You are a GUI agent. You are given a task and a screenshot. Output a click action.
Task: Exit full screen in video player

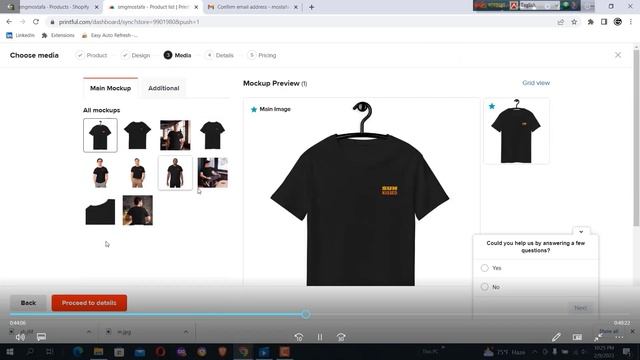point(598,337)
